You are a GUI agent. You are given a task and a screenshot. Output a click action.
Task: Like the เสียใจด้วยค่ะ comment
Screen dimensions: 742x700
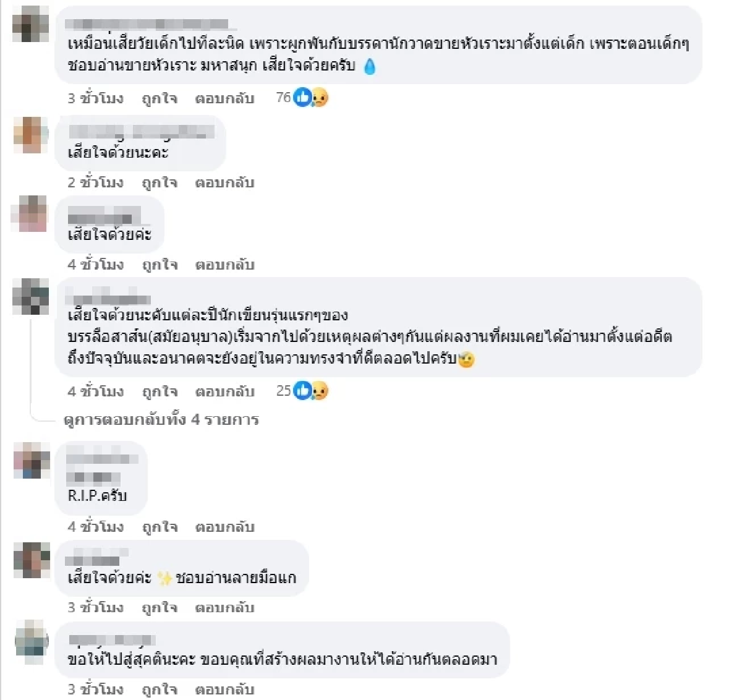(x=160, y=265)
